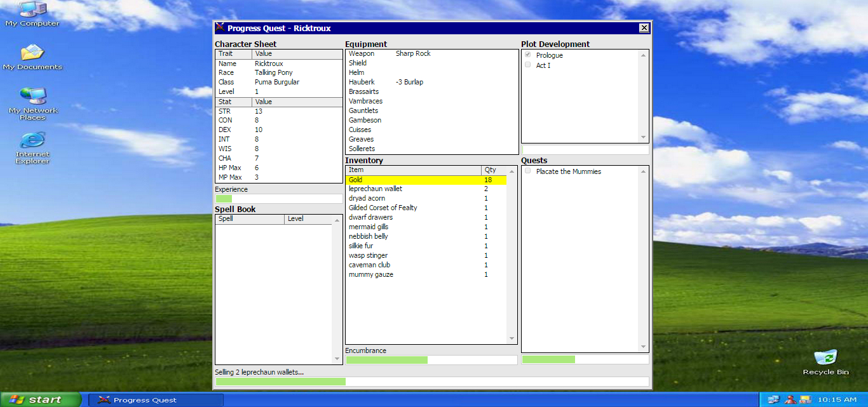The height and width of the screenshot is (407, 868).
Task: Click the network icon in system tray
Action: click(775, 399)
